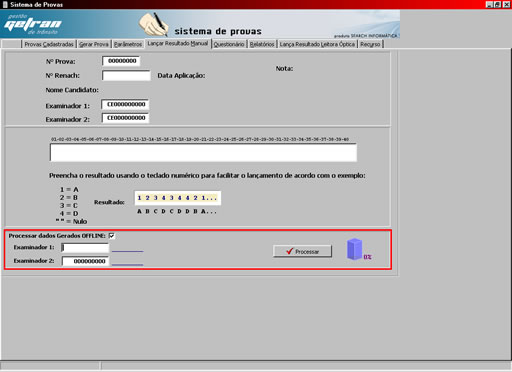Click the application icon in title bar
This screenshot has height=372, width=512.
5,4
